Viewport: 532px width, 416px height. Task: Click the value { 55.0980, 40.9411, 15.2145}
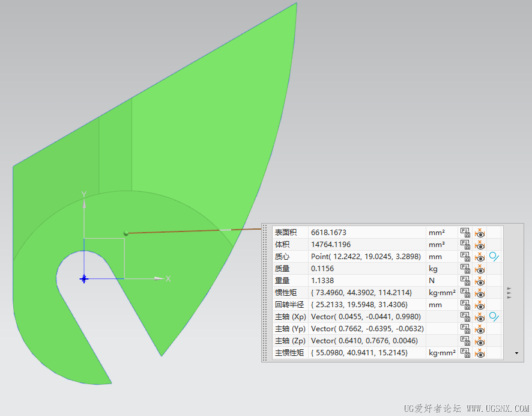coord(359,353)
